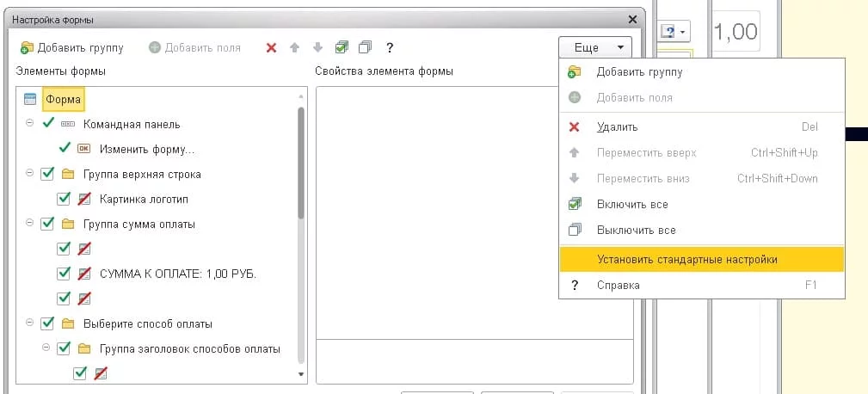The width and height of the screenshot is (868, 394).
Task: Open Справка from the Еще menu
Action: (701, 285)
